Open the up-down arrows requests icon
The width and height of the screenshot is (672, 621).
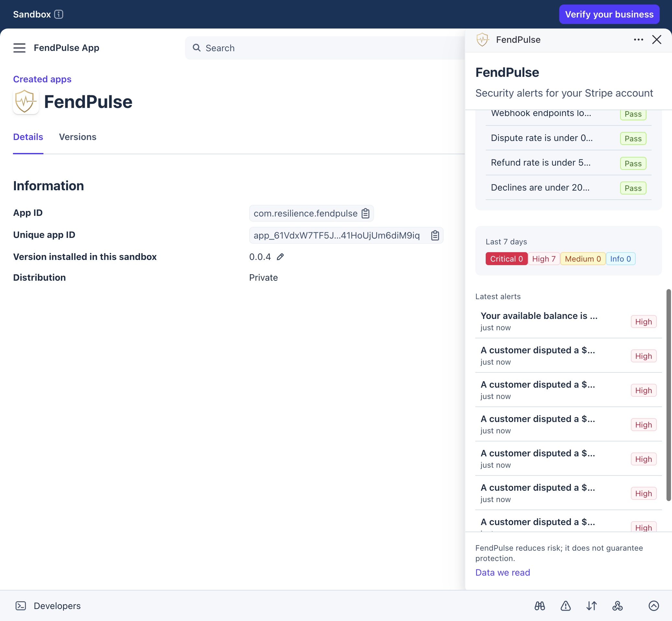click(x=591, y=605)
